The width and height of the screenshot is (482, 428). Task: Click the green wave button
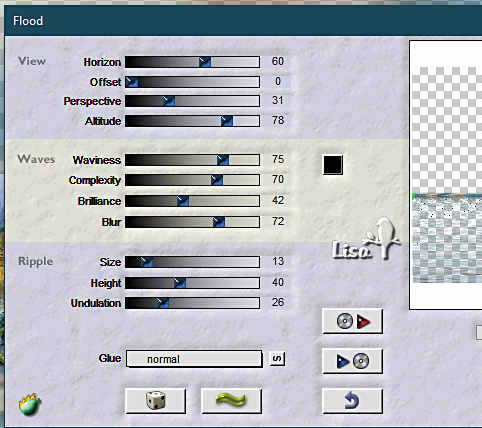coord(231,400)
